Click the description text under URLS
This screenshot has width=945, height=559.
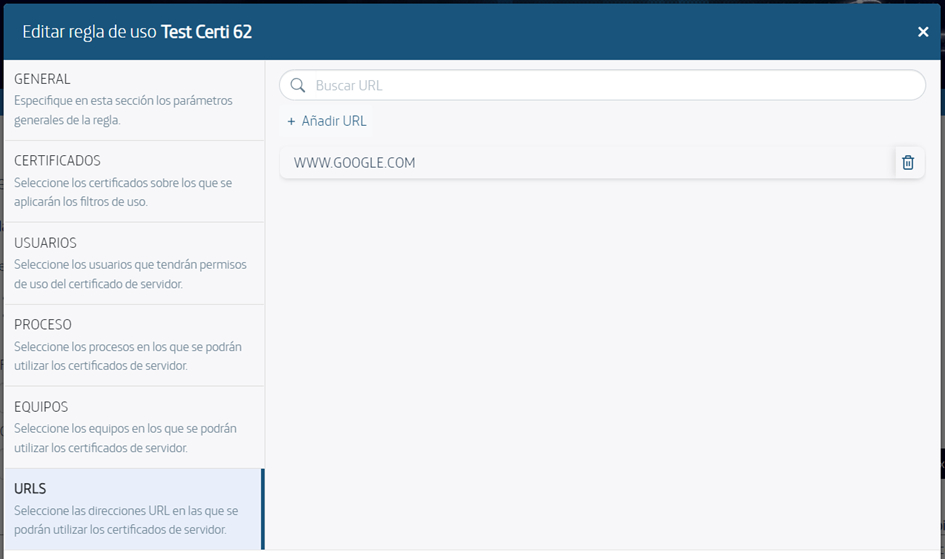125,520
